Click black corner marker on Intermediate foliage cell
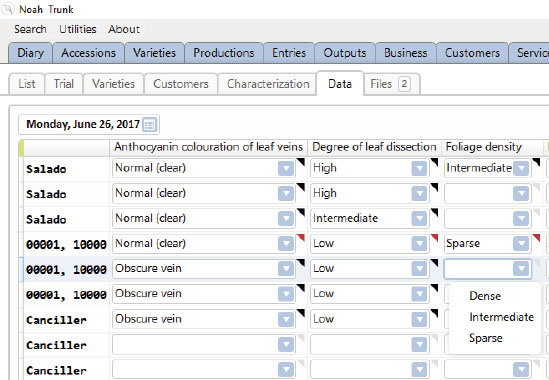Screen dimensions: 549x380 [536, 162]
